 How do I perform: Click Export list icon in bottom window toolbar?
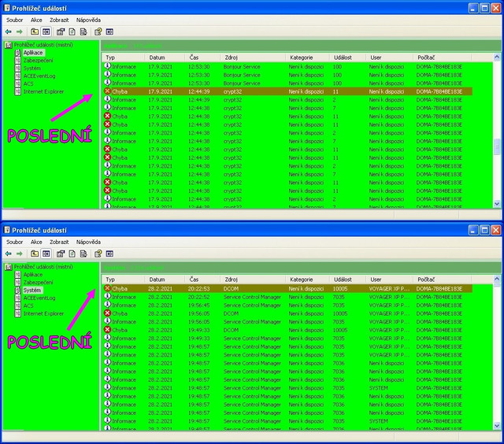pos(83,253)
